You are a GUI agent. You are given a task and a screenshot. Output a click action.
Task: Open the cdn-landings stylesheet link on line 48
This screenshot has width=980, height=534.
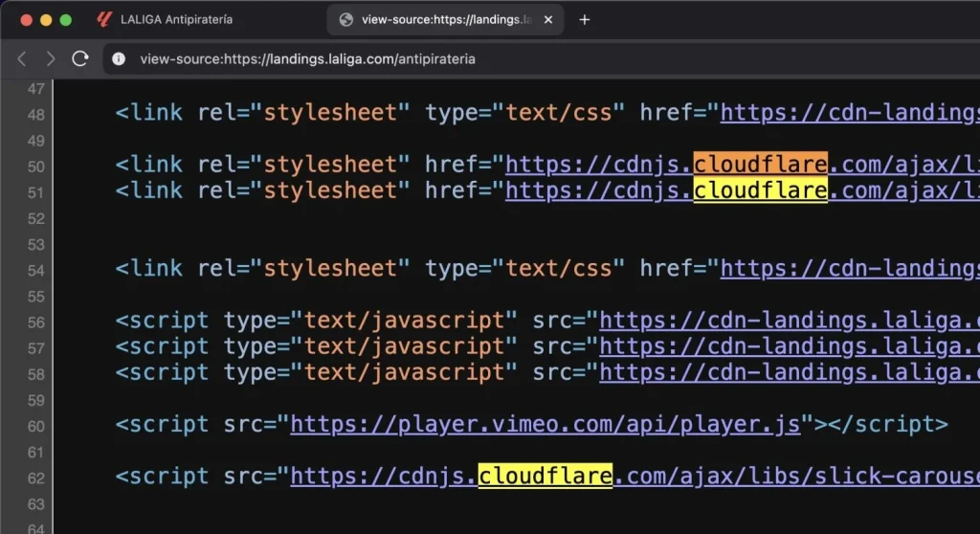[850, 113]
